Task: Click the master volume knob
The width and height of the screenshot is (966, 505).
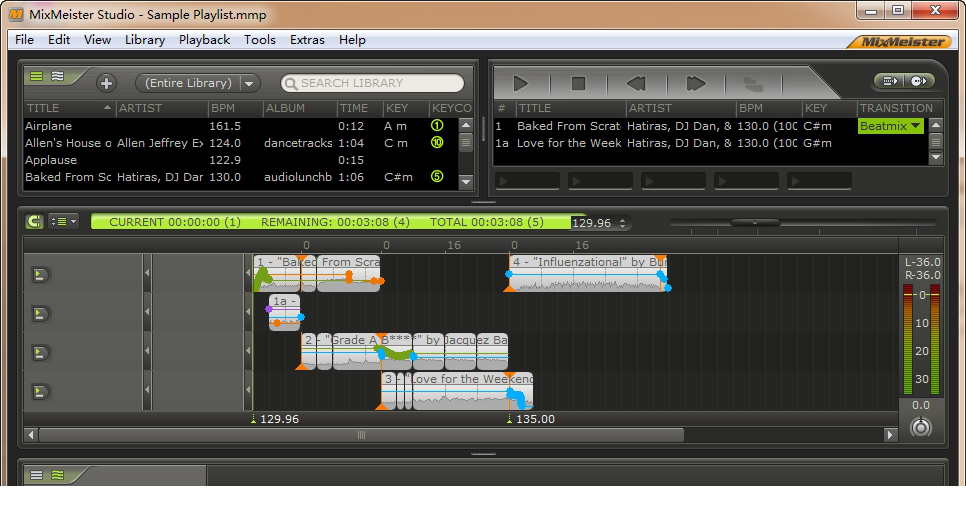Action: click(x=920, y=426)
